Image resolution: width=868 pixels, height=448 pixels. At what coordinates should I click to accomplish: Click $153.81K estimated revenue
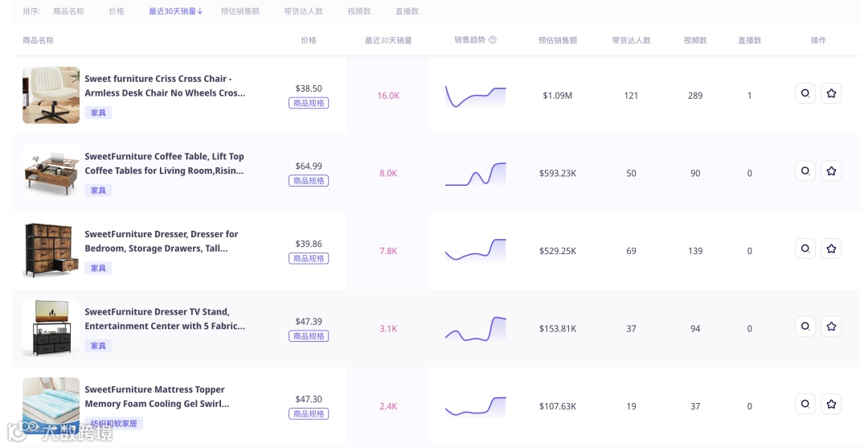[558, 328]
